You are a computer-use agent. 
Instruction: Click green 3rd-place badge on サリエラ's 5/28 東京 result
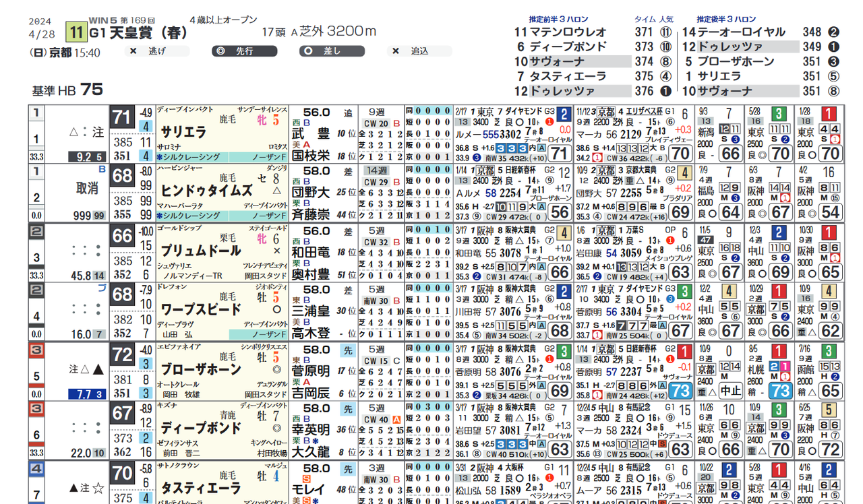pyautogui.click(x=778, y=114)
